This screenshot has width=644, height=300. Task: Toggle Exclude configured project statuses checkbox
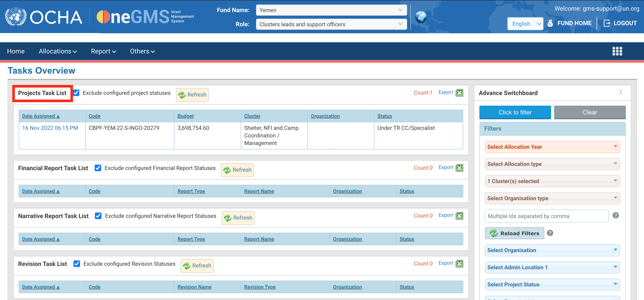(x=76, y=93)
